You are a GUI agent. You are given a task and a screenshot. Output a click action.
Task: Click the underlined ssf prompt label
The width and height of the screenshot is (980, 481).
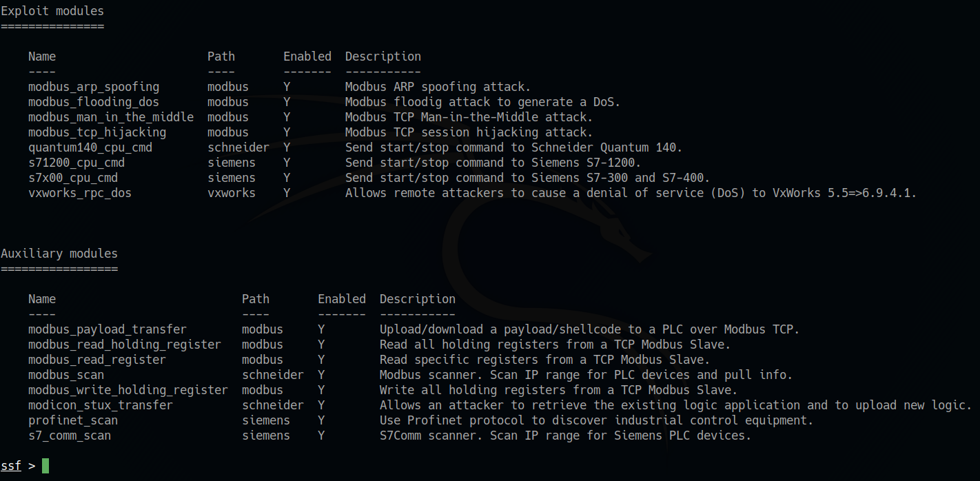click(11, 466)
